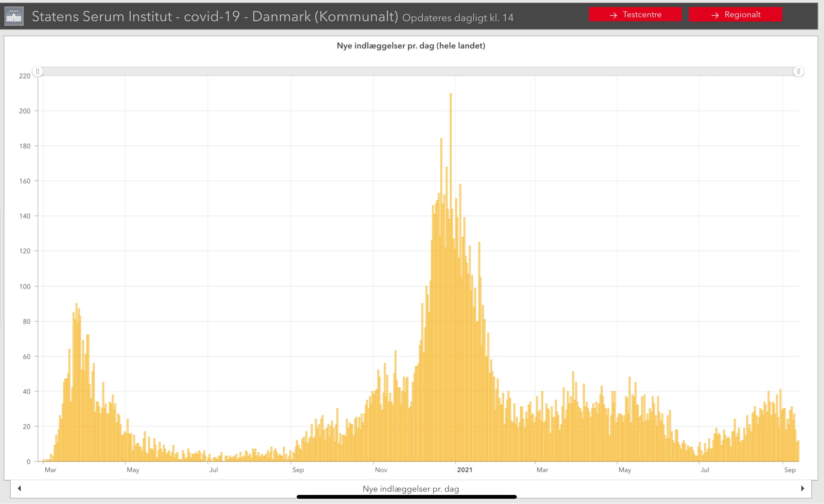Click the last 'Sep' x-axis label
This screenshot has width=824, height=504.
(x=790, y=470)
